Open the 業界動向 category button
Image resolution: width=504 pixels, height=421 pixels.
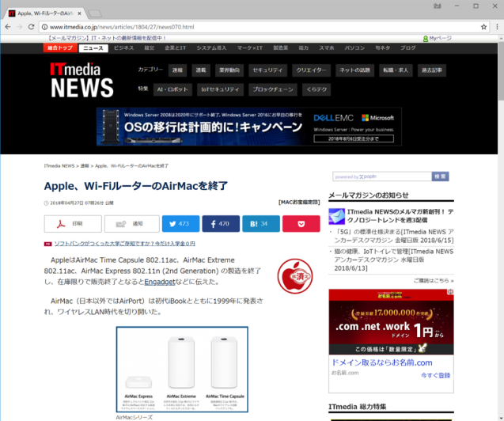[229, 70]
